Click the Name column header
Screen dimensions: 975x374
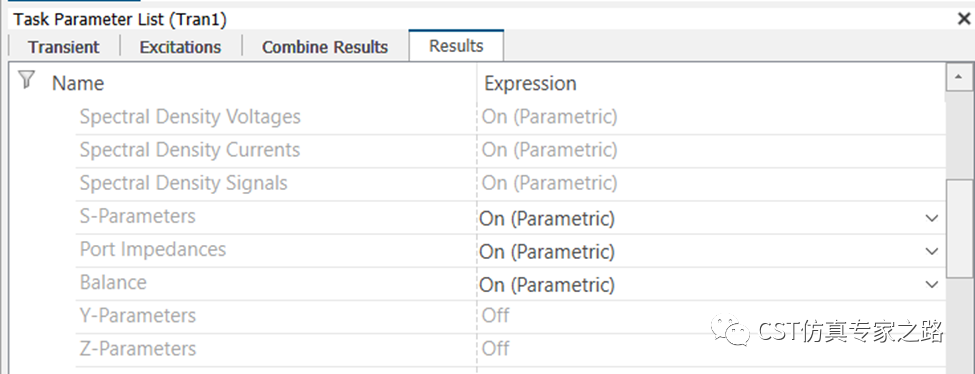[x=78, y=83]
